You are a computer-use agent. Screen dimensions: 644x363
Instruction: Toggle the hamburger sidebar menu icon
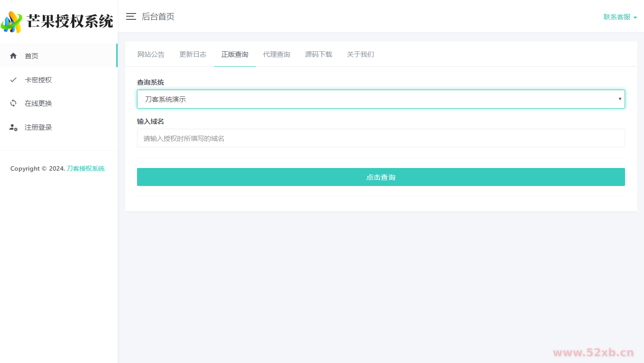pos(131,17)
